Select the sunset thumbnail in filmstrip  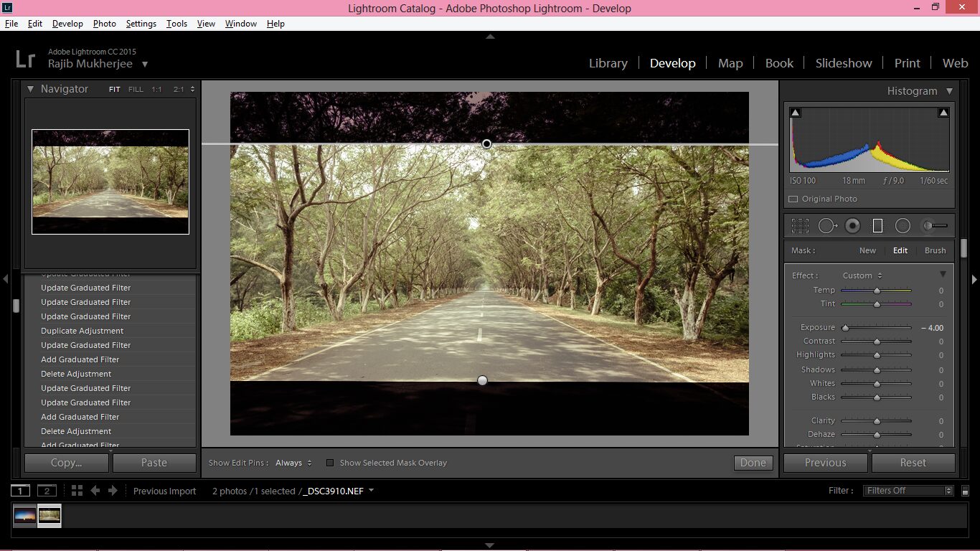pos(25,515)
